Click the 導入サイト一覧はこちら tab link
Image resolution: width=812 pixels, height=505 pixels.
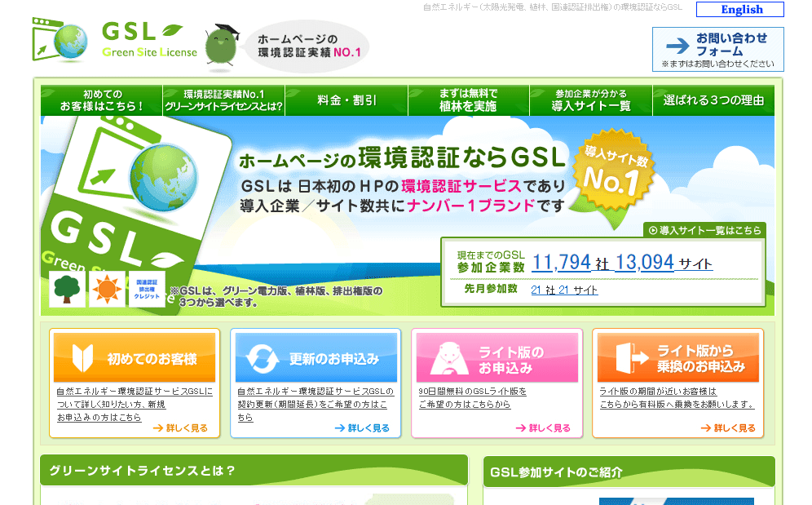click(x=705, y=230)
